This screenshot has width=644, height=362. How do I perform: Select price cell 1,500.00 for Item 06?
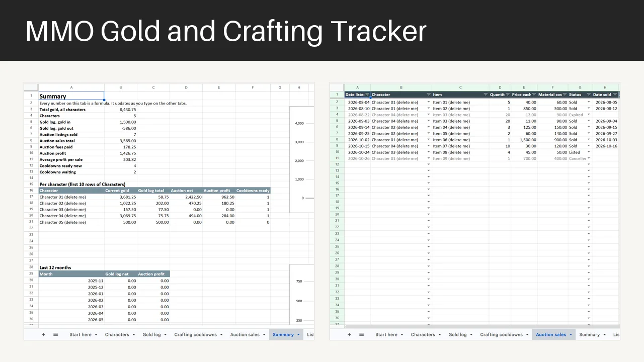point(524,140)
